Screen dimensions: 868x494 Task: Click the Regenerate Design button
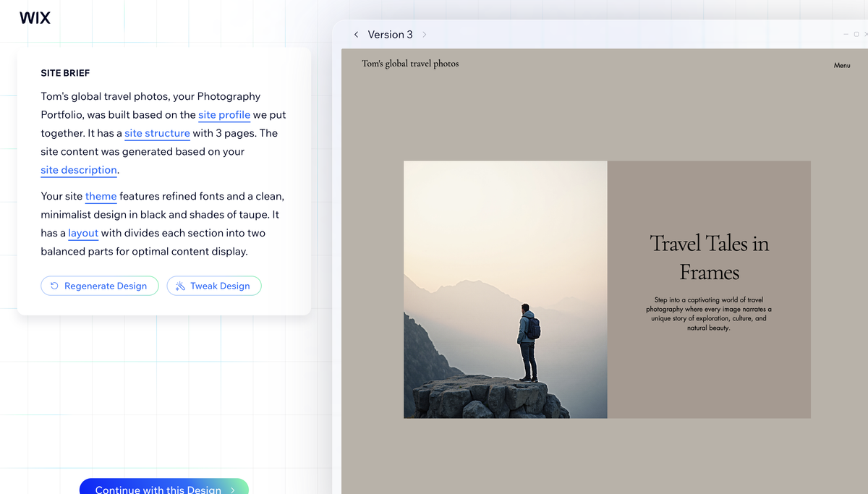[x=99, y=286]
